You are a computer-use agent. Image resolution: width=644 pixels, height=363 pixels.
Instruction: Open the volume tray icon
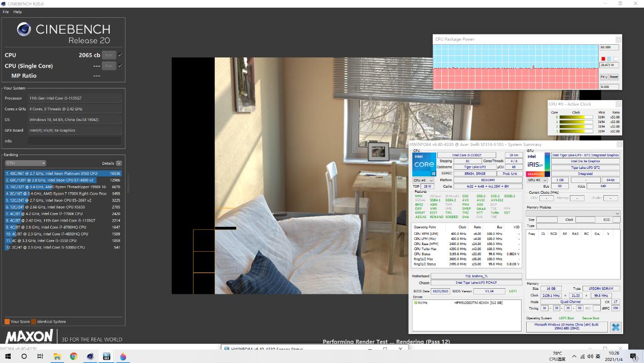click(x=590, y=357)
